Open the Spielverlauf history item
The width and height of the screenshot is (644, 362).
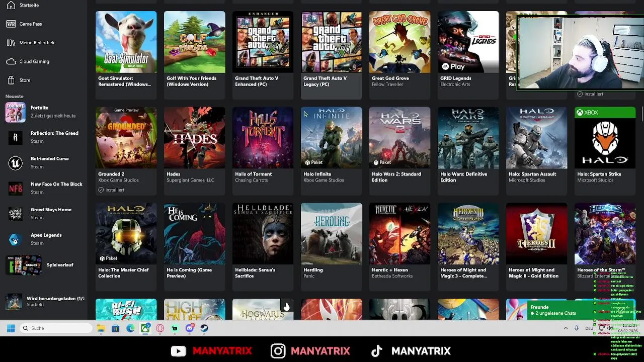pyautogui.click(x=43, y=265)
